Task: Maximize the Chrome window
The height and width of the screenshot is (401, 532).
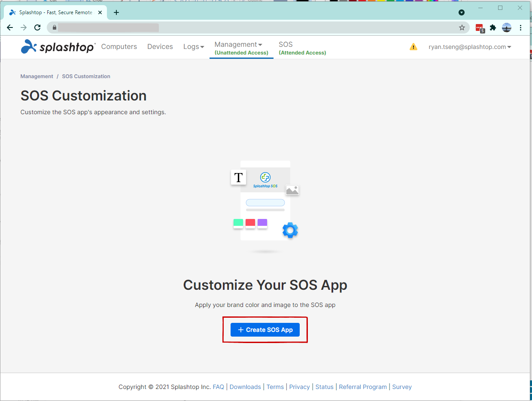Action: tap(500, 8)
